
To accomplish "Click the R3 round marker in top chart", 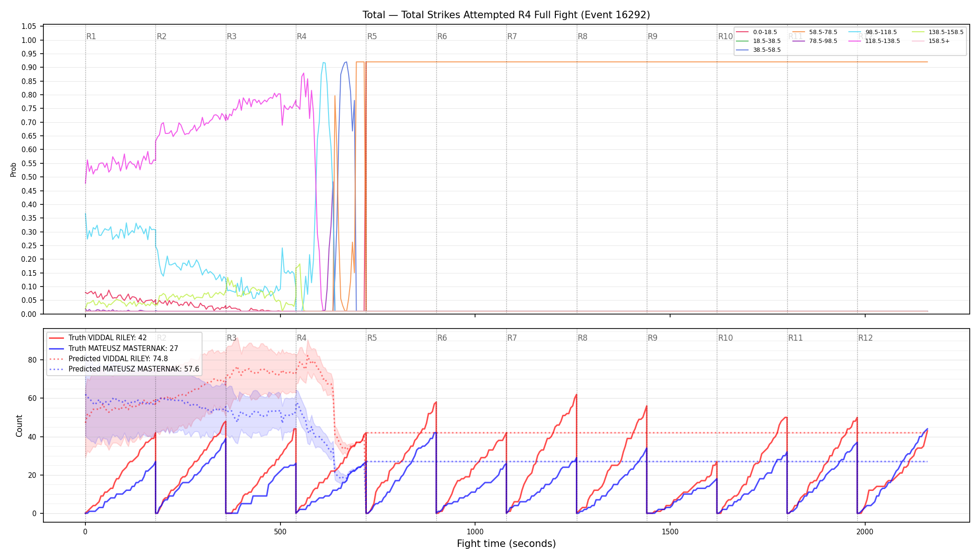I will 231,36.
